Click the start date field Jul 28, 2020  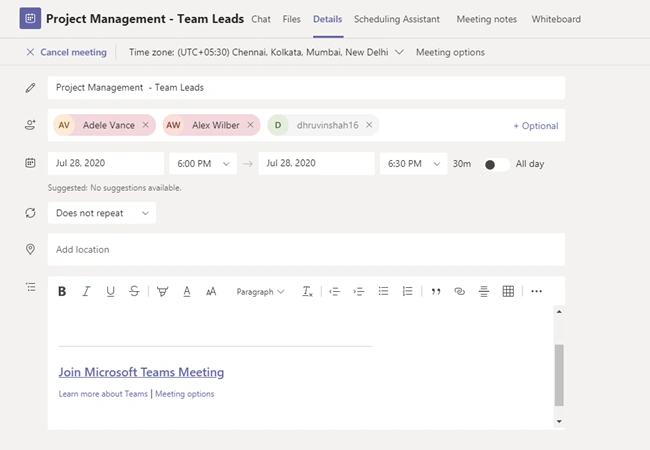coord(106,163)
